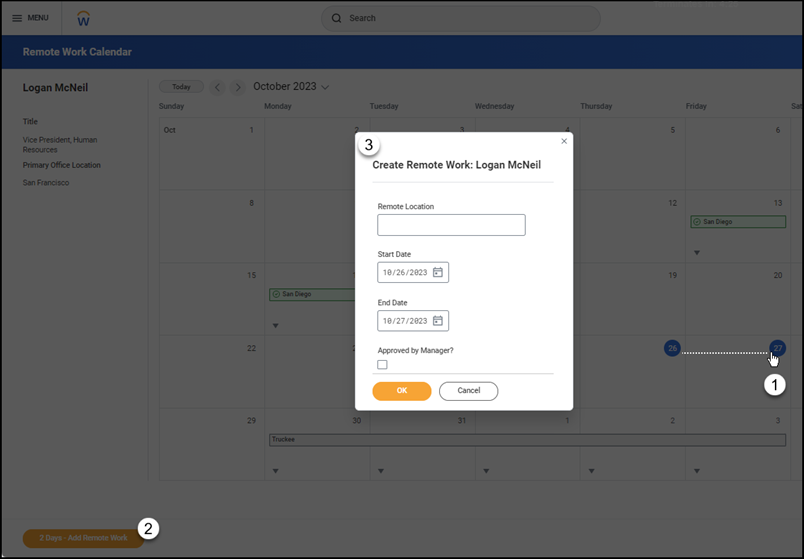804x559 pixels.
Task: Click Cancel in the dialog
Action: (x=469, y=391)
